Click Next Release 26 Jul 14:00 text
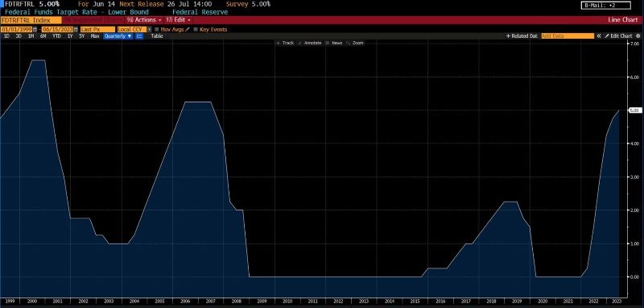Image resolution: width=644 pixels, height=308 pixels. 166,4
